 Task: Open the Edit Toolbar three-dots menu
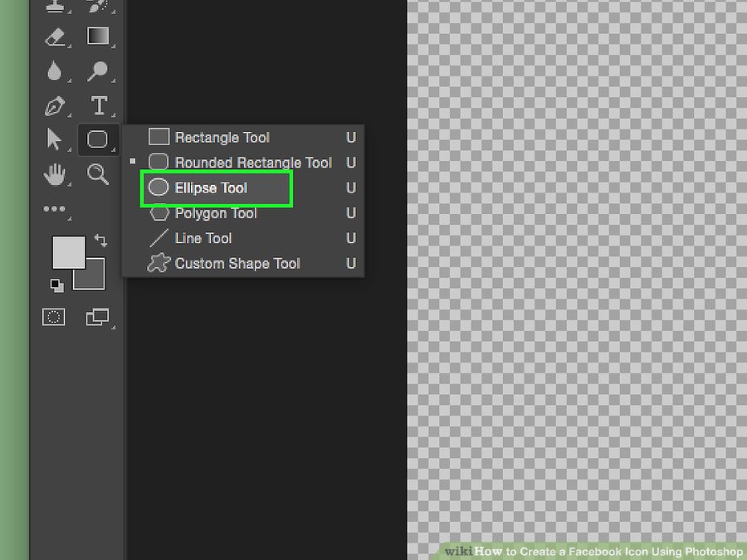(54, 209)
